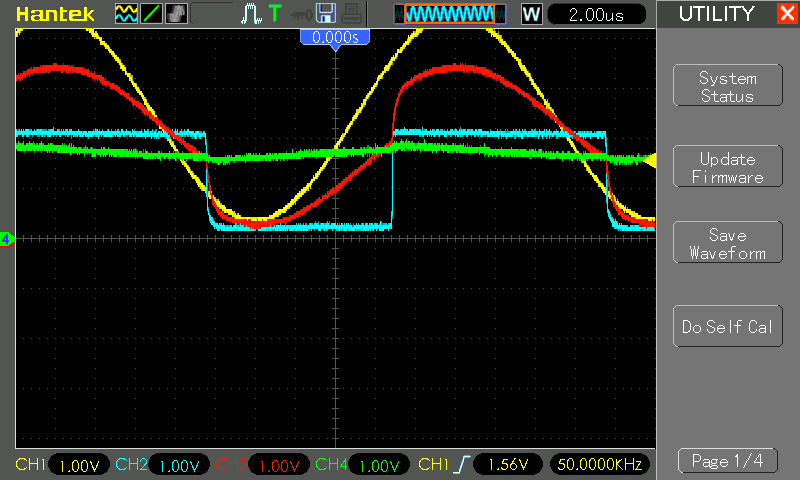Click the rising edge trigger slope icon
The height and width of the screenshot is (480, 800).
[462, 464]
